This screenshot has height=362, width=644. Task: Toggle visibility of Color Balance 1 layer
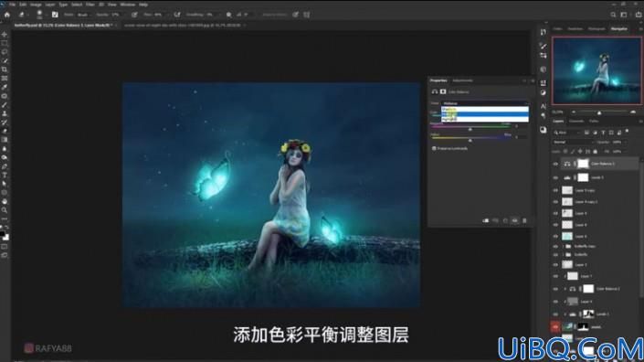coord(555,164)
